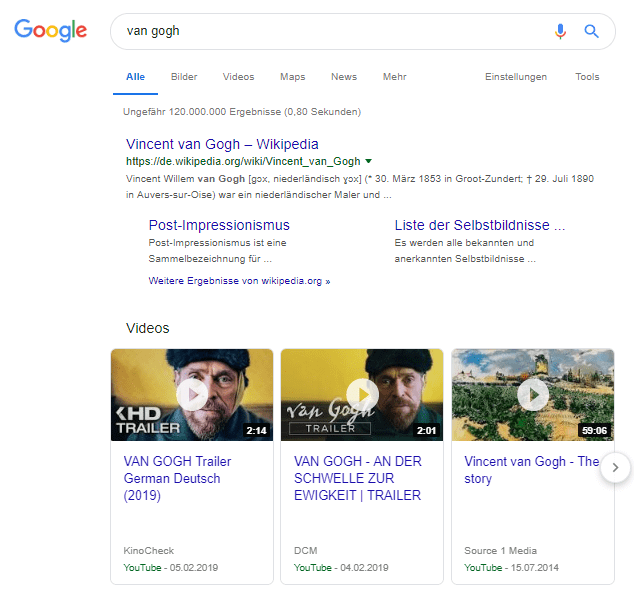Click the 2:14 duration badge
The height and width of the screenshot is (595, 634).
(257, 430)
